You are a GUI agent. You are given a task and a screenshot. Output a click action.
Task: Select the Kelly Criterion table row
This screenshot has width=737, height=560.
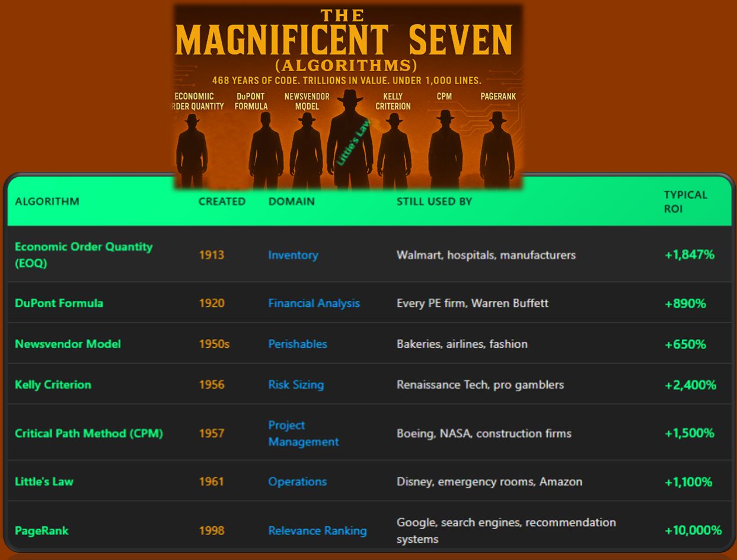pyautogui.click(x=368, y=384)
